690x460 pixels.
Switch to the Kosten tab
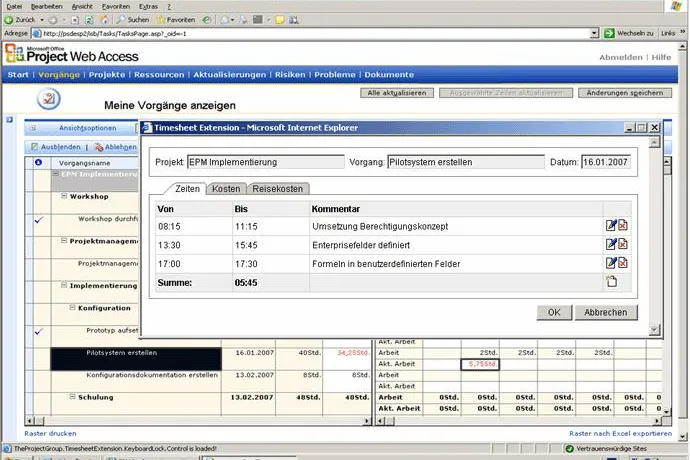tap(226, 189)
